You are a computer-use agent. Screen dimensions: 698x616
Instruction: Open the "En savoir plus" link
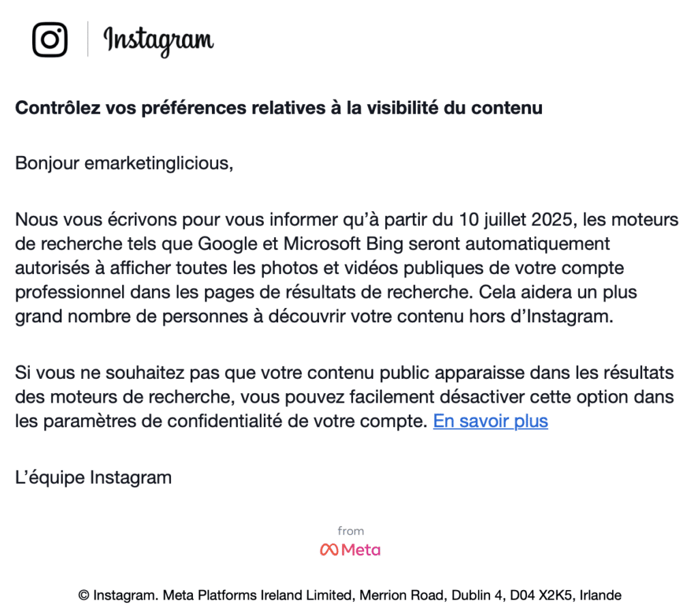[x=490, y=421]
